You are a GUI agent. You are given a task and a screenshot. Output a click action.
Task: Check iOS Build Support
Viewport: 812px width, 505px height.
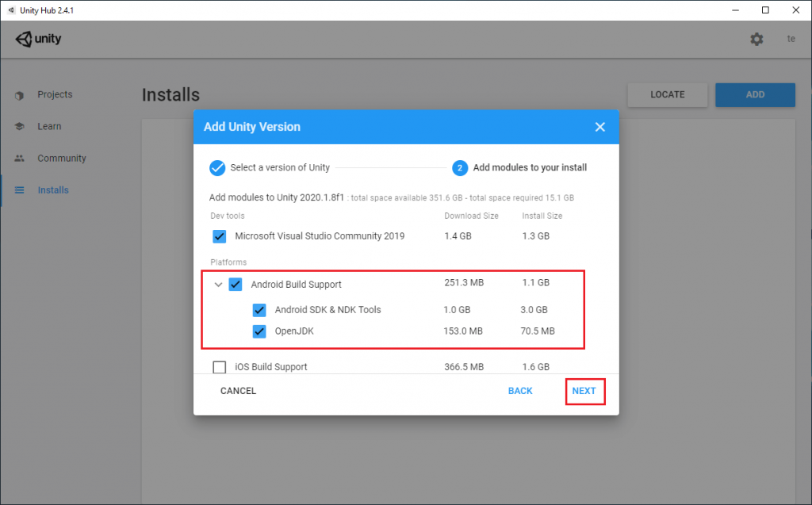(220, 367)
